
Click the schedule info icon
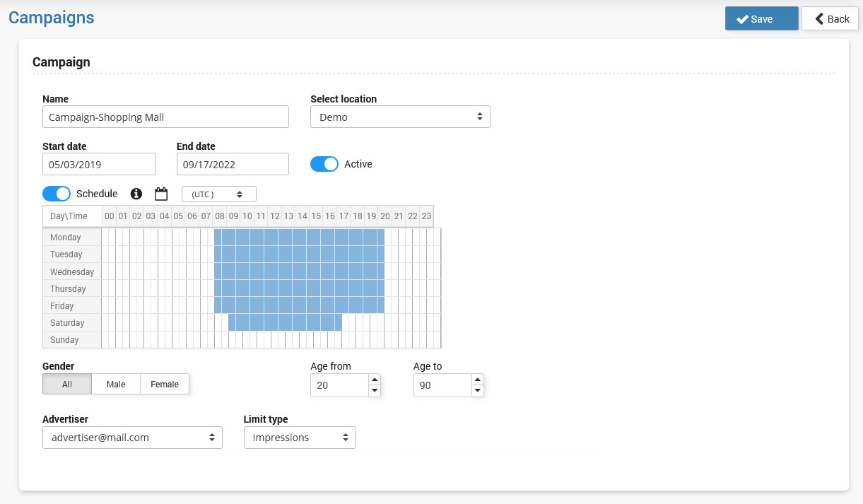coord(136,194)
